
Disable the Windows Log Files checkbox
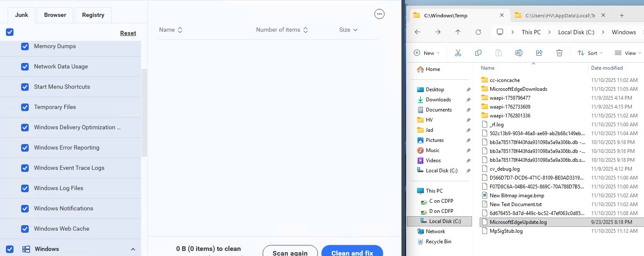25,188
